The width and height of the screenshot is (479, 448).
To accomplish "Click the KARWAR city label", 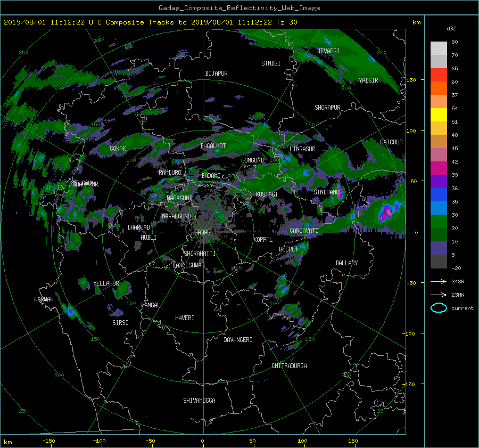I will 44,299.
